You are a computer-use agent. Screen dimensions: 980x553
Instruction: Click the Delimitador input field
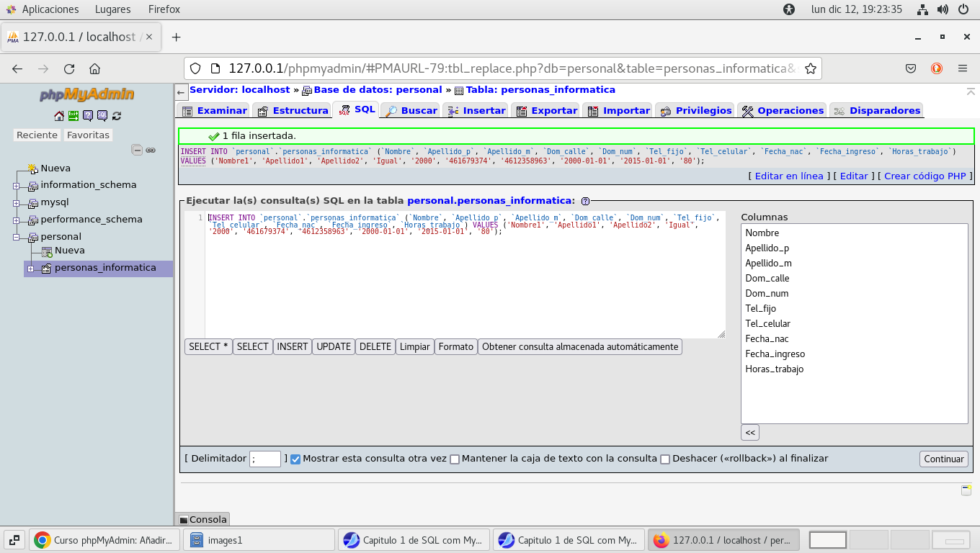click(265, 459)
